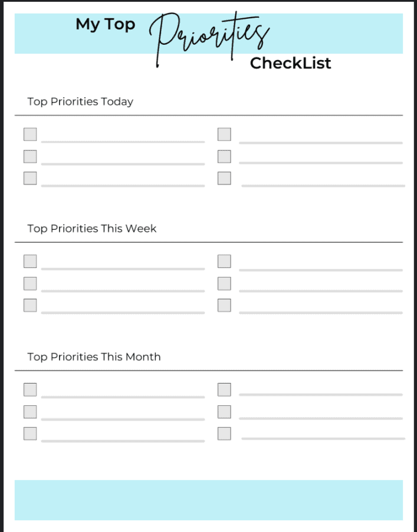Select the Top Priorities This Week heading
Screen dimensions: 417x532
tap(92, 229)
